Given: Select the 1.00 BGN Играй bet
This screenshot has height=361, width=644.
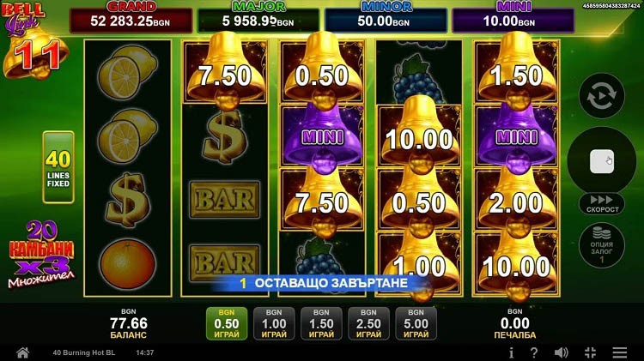Looking at the screenshot, I should tap(274, 323).
